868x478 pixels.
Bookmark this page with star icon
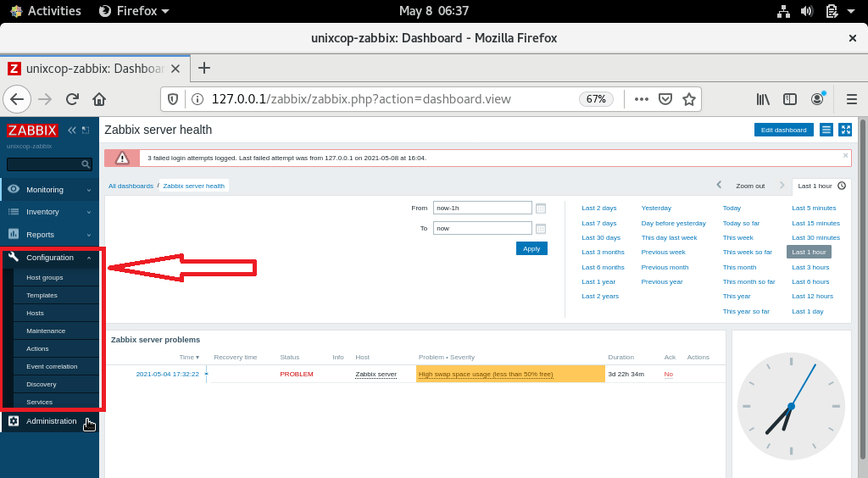tap(689, 99)
